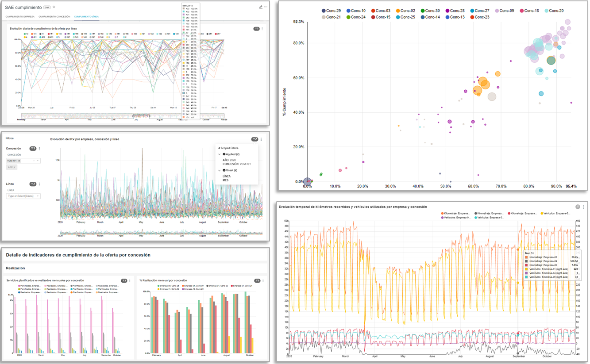This screenshot has width=590, height=364.
Task: Toggle Conc-10 series in scatter legend
Action: click(356, 10)
